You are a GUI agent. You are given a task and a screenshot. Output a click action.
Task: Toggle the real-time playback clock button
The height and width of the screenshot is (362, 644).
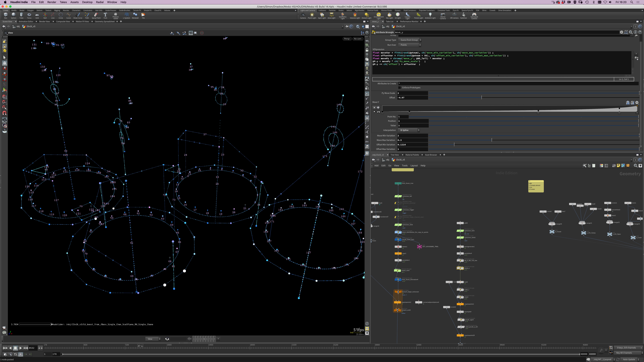click(x=21, y=354)
